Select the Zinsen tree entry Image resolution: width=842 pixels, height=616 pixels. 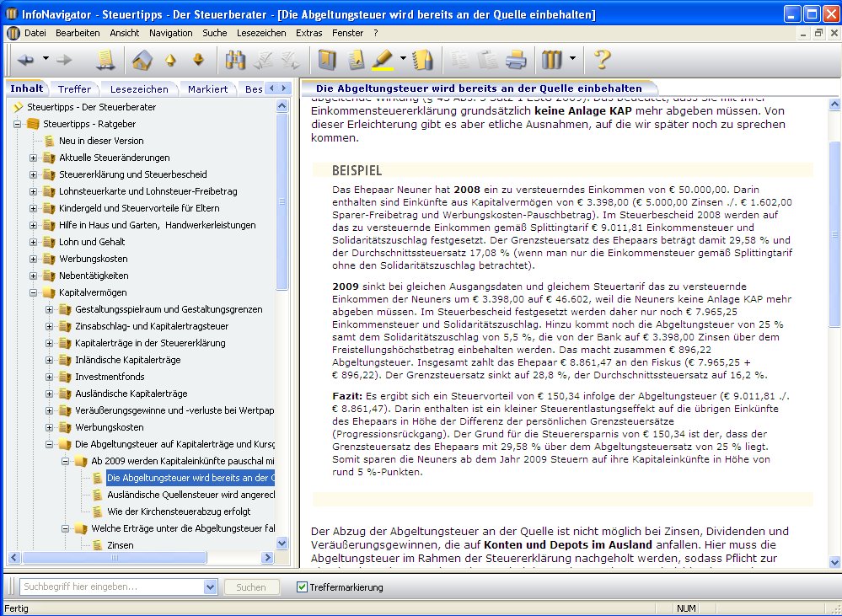coord(121,545)
